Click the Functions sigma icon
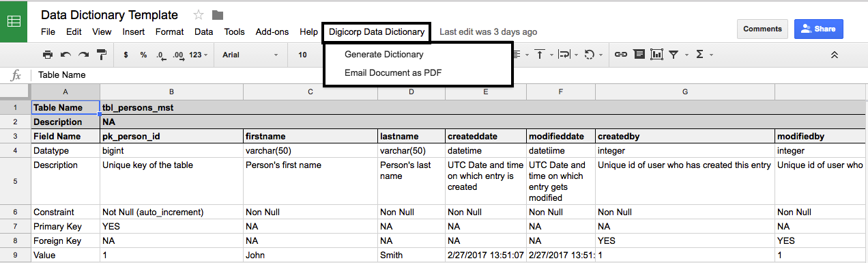Image resolution: width=868 pixels, height=263 pixels. coord(699,55)
